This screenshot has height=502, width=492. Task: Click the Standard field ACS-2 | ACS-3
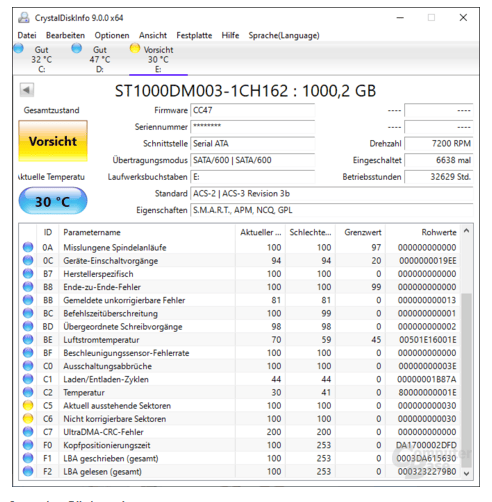click(332, 193)
